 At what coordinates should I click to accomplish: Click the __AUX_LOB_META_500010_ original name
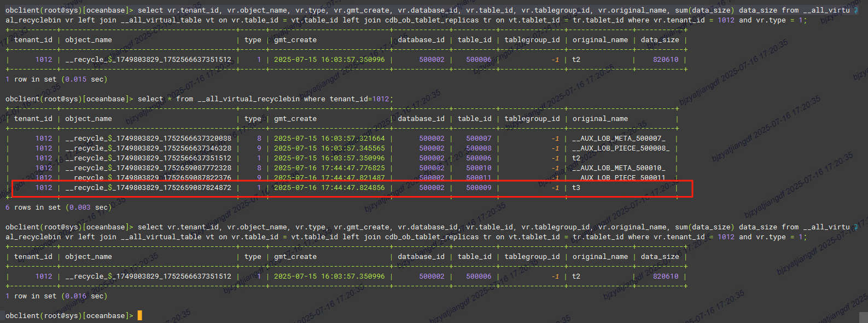point(619,168)
